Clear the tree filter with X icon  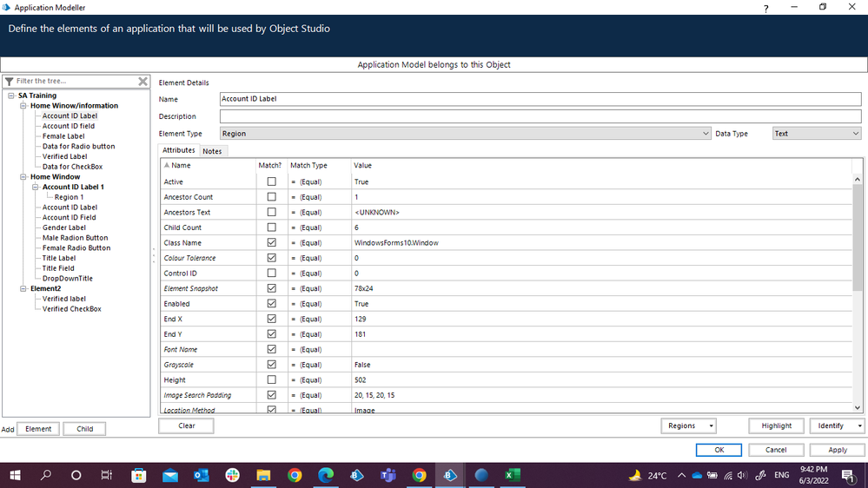pos(143,82)
